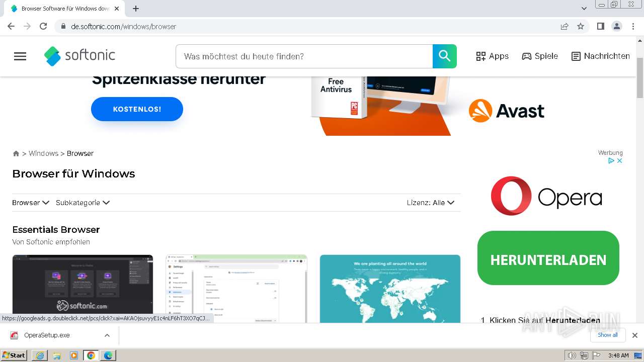Click the address bar URL
Viewport: 644px width, 362px height.
coord(124,27)
